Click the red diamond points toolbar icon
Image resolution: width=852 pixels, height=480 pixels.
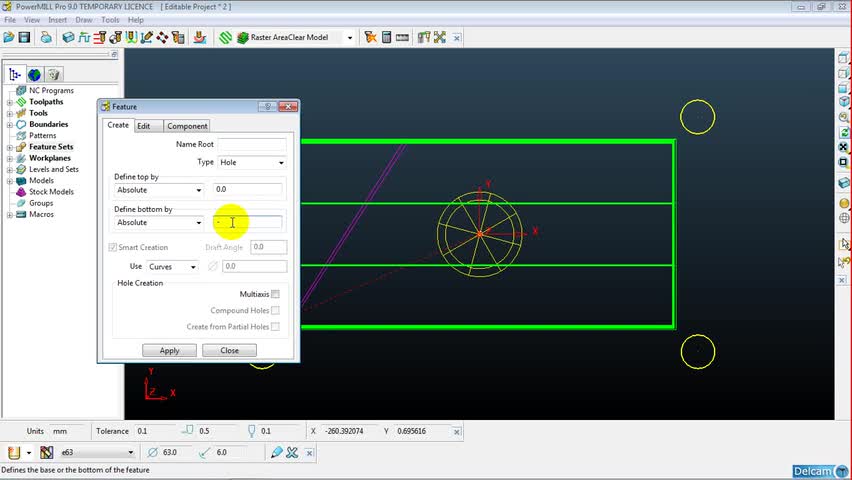coord(162,38)
